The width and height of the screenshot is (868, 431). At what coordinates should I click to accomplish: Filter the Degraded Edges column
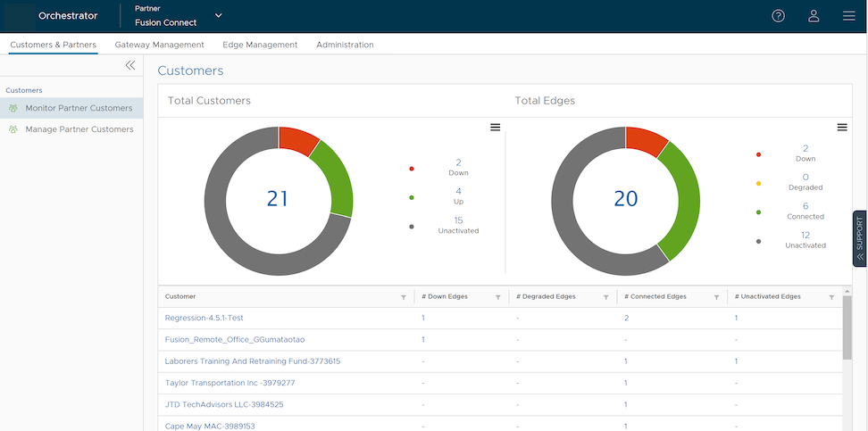[605, 297]
